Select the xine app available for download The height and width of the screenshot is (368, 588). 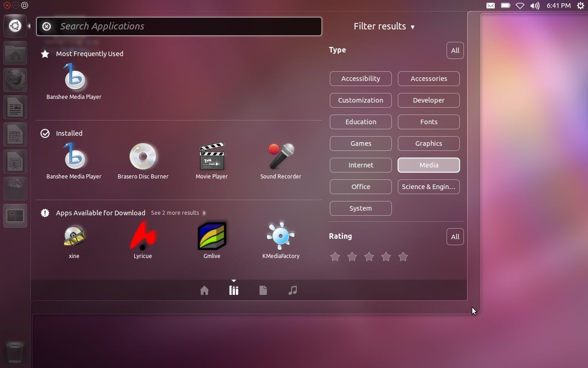[x=74, y=241]
